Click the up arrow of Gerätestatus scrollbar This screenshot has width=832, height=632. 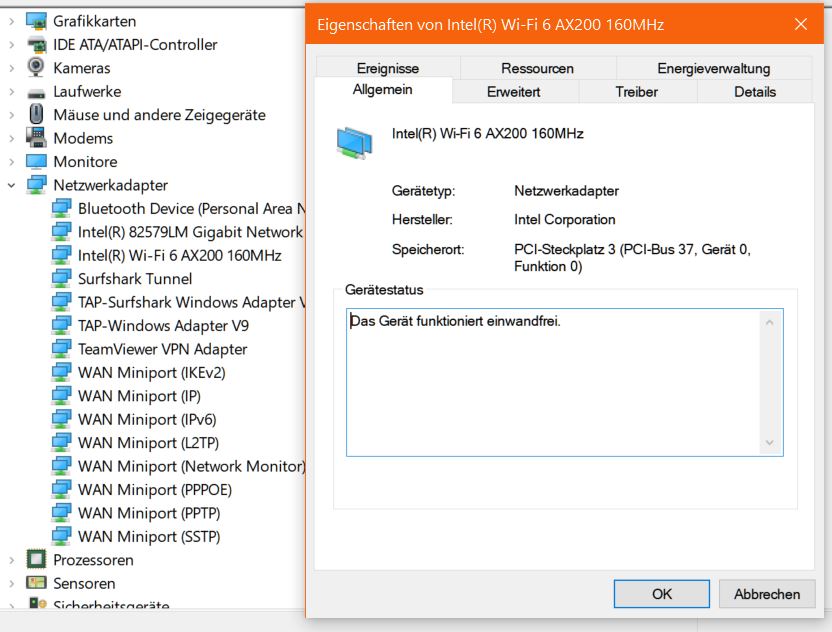770,322
